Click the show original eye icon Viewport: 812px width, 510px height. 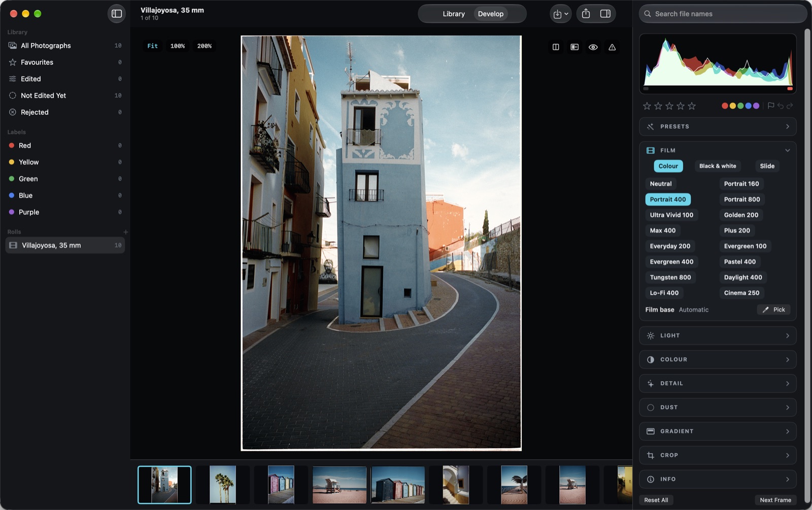[x=593, y=47]
